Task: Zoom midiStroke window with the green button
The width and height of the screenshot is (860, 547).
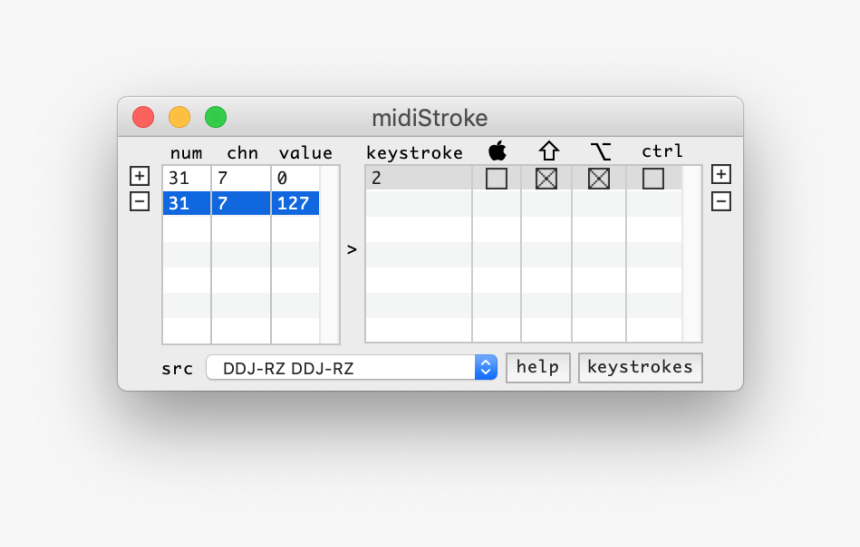Action: coord(216,117)
